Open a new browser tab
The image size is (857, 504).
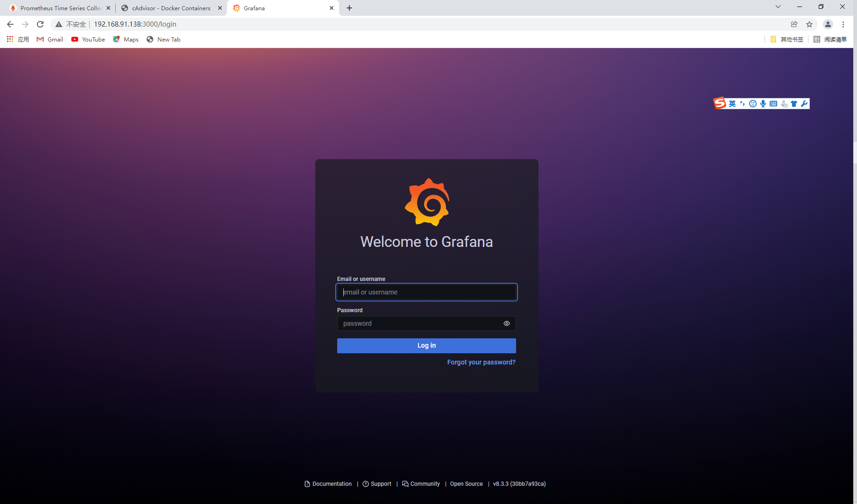349,8
